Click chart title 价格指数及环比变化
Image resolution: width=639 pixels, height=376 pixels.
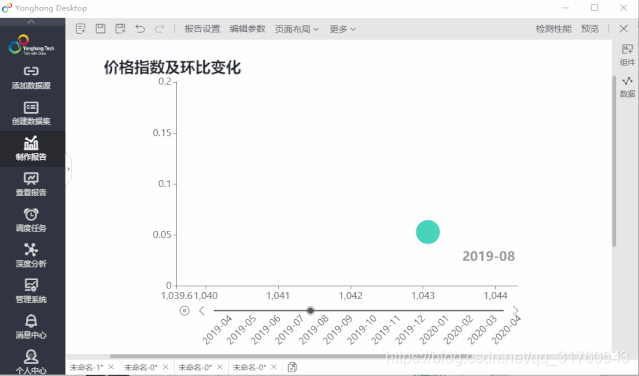point(172,67)
